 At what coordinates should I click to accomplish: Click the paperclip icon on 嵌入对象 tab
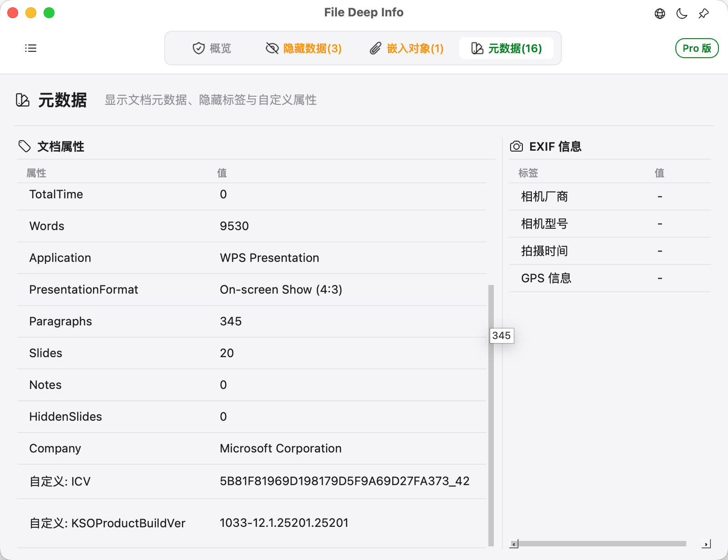[x=376, y=48]
